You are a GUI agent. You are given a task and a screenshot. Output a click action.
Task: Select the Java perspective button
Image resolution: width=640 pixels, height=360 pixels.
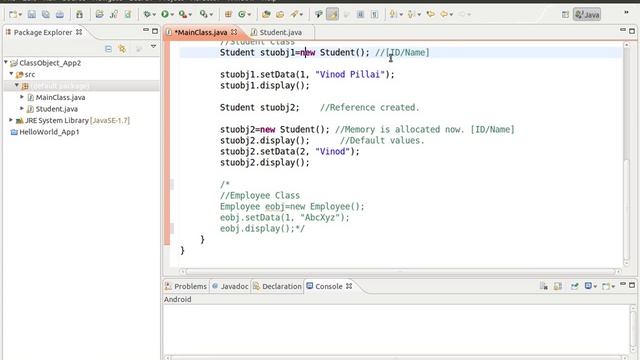click(587, 15)
